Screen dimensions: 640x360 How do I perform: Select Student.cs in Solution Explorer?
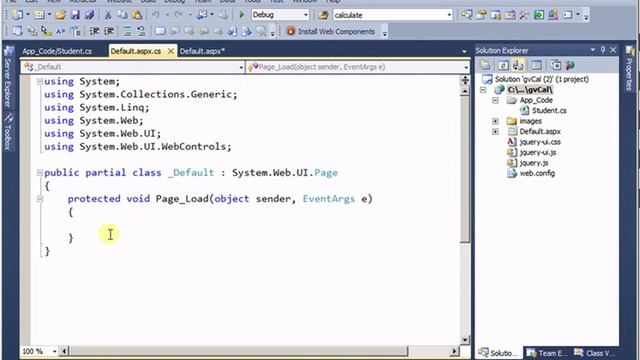point(549,111)
